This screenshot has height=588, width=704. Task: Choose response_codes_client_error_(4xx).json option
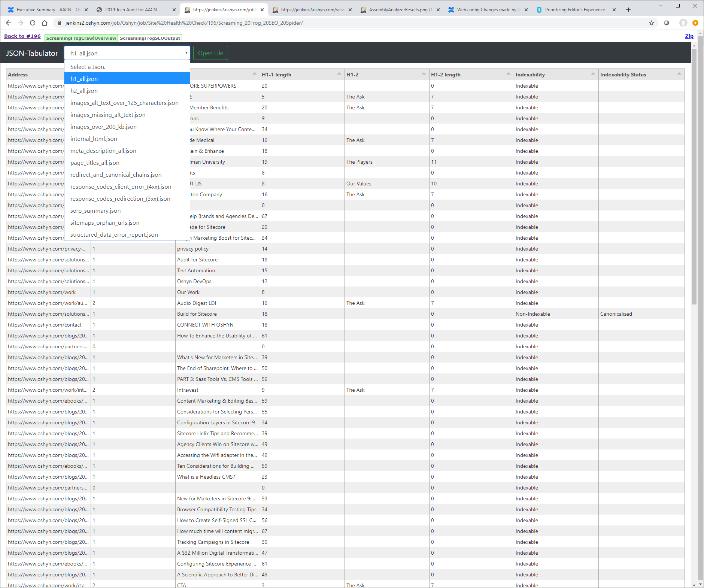(x=127, y=187)
